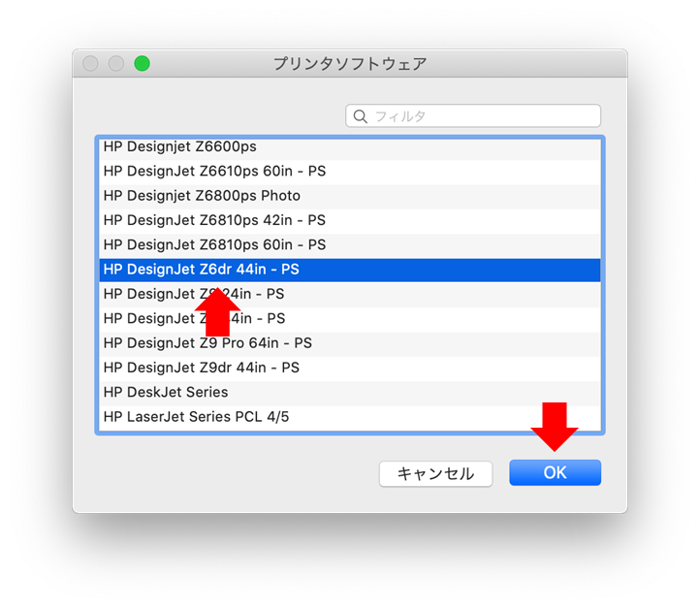Screen dimensions: 700x609
Task: Click the OK button
Action: 555,472
